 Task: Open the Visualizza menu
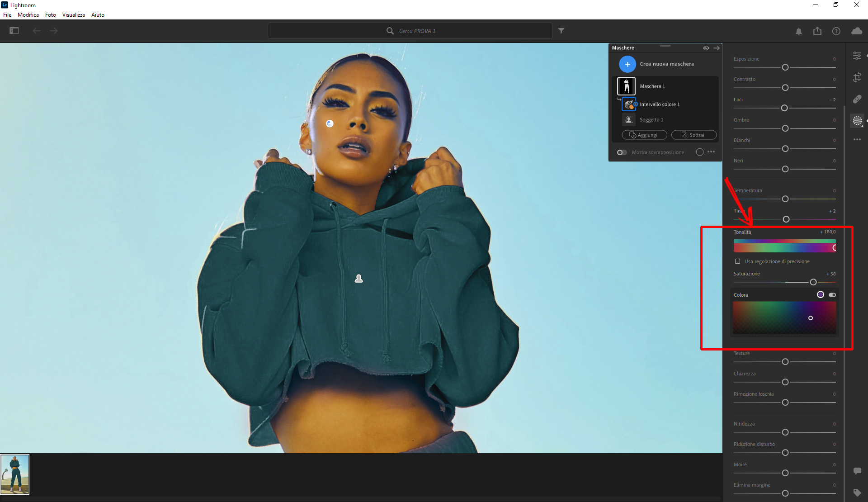coord(73,15)
